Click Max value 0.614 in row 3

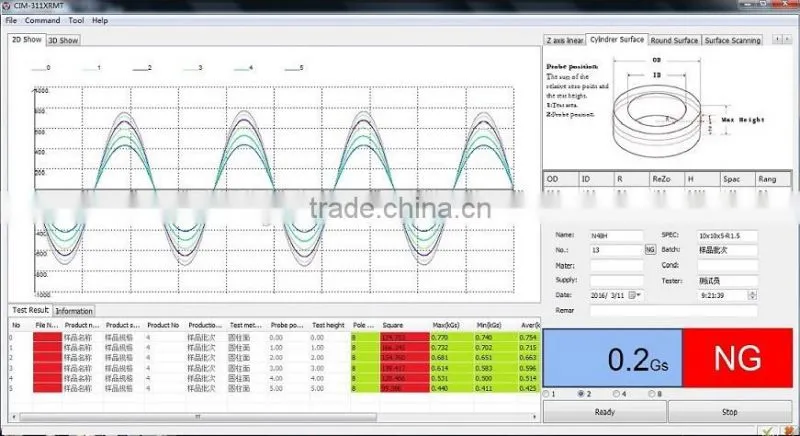point(439,368)
